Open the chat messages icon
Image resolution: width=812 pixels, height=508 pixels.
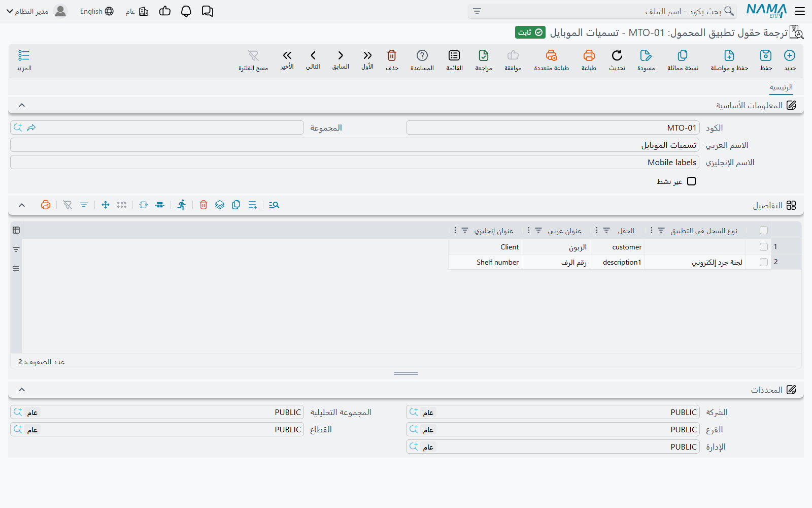[208, 11]
